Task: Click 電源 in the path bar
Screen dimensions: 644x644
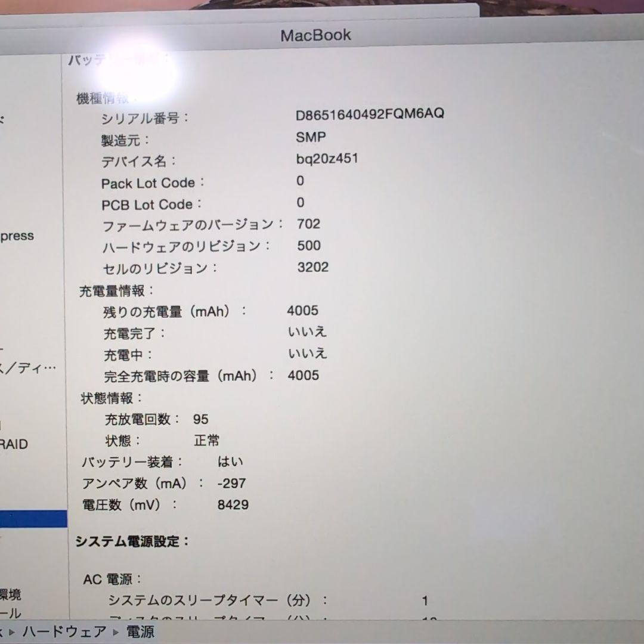Action: tap(140, 631)
